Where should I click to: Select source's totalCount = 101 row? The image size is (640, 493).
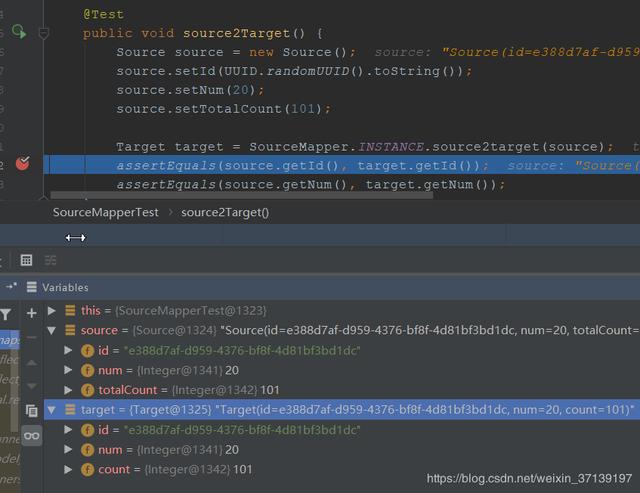[342, 390]
